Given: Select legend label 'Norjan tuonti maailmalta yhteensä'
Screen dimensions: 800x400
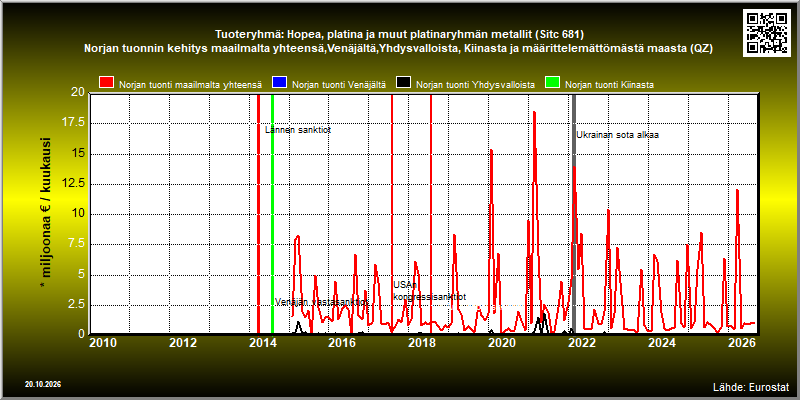Looking at the screenshot, I should click(x=190, y=85).
